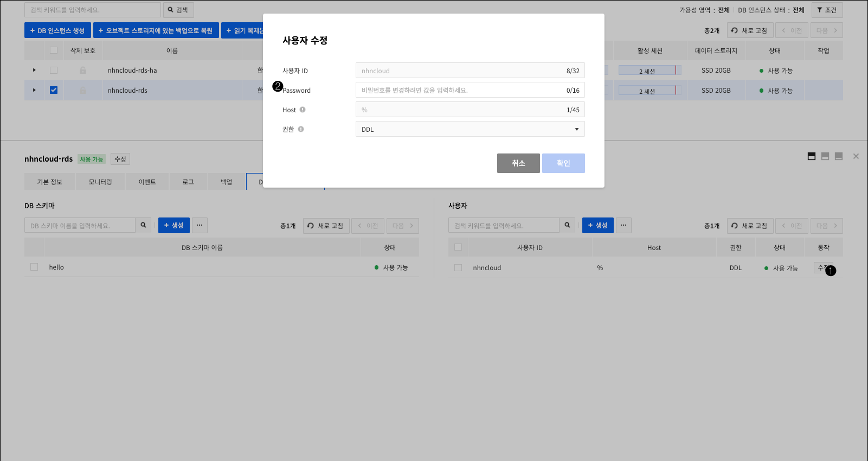Focus the 사용자 ID input field

470,71
